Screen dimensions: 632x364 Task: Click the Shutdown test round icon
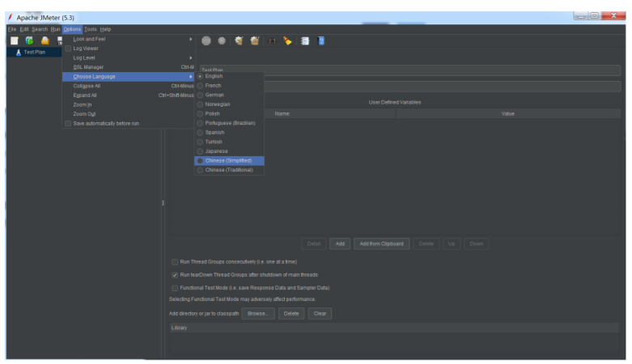pos(222,40)
